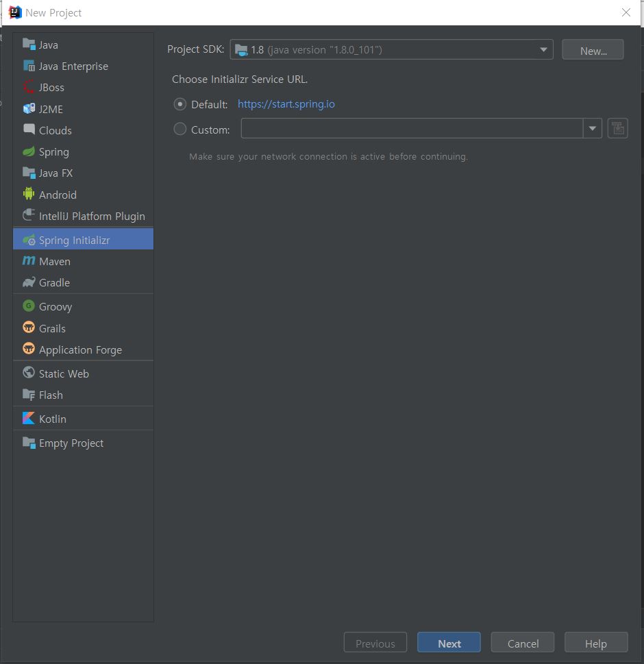Click the Gradle elephant icon
The height and width of the screenshot is (664, 644).
(29, 282)
